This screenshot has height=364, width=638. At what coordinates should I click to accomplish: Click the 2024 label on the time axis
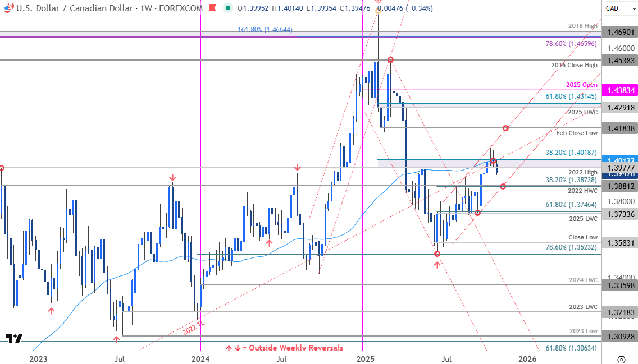click(200, 358)
